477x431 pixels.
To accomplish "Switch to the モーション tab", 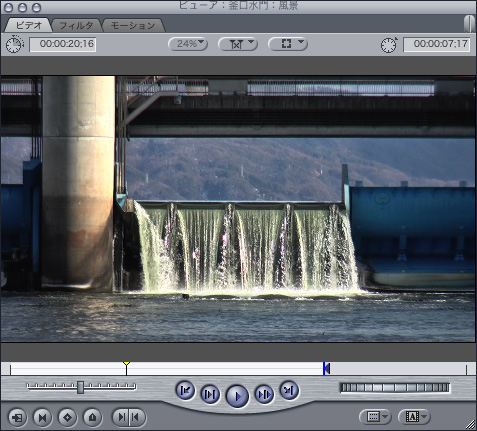I will [133, 26].
